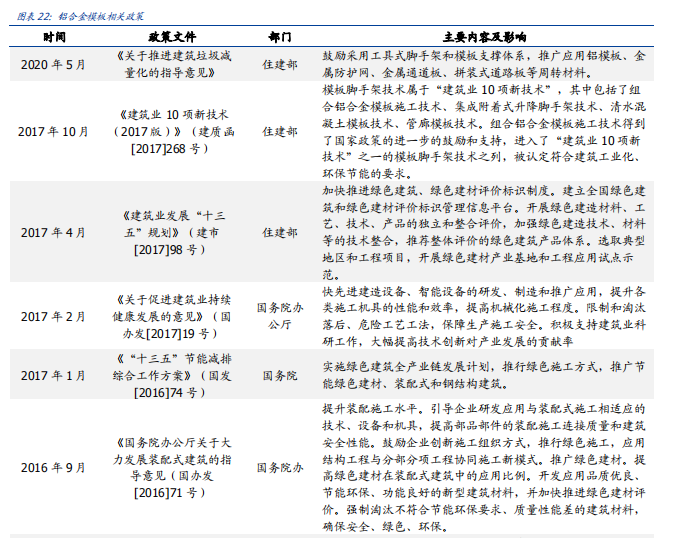Click the '2017 年 10 月' date cell
673x538 pixels.
(x=54, y=131)
